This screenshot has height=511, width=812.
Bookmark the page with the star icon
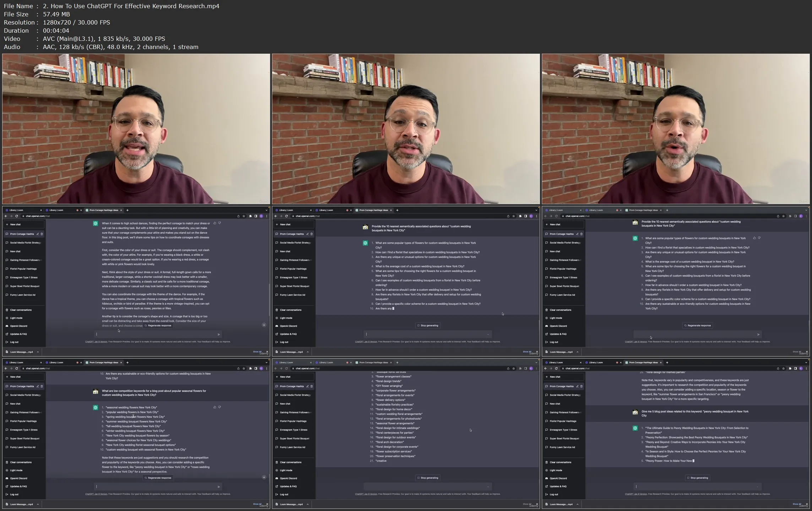[244, 216]
